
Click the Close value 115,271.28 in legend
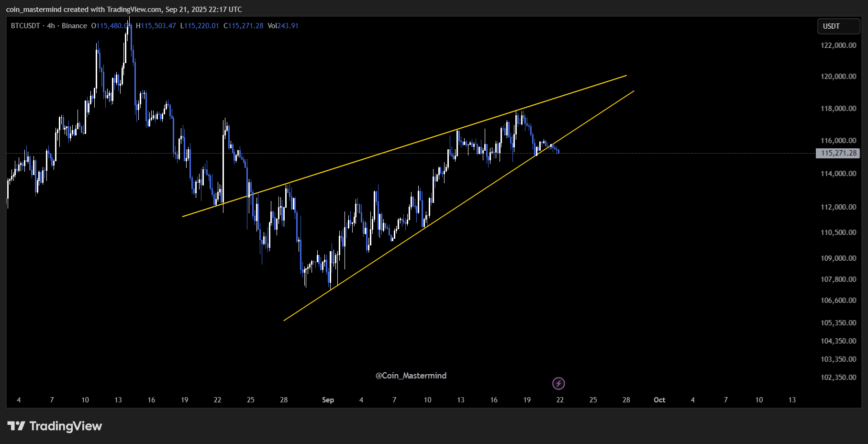tap(246, 26)
